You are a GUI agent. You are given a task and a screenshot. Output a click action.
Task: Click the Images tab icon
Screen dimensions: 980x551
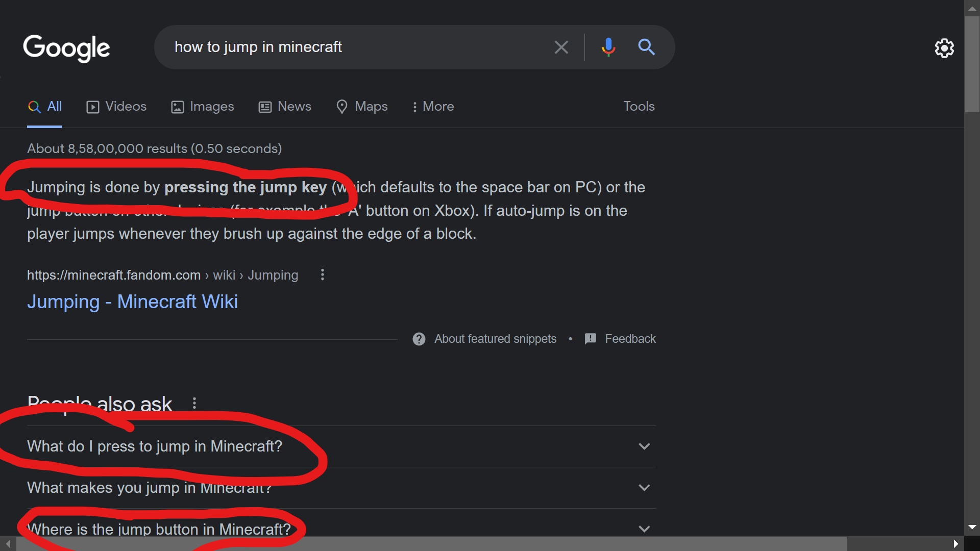click(176, 106)
